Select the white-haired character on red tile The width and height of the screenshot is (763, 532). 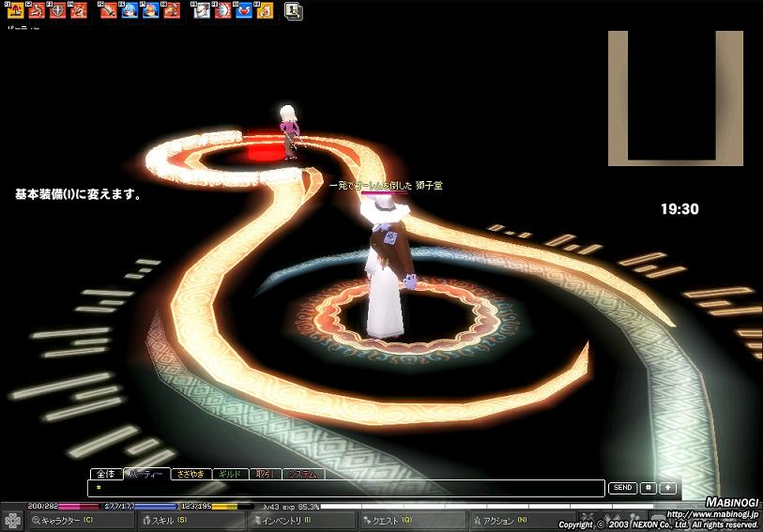click(291, 131)
